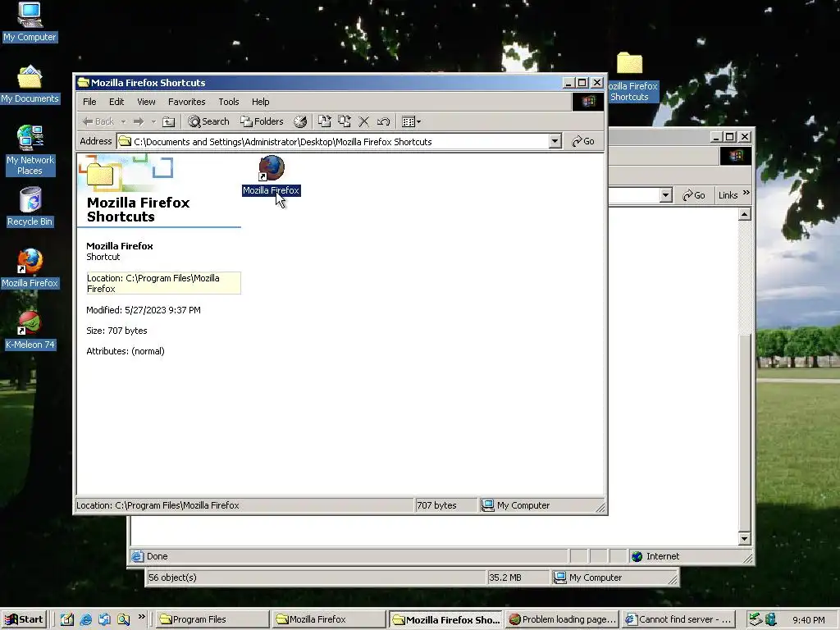Expand the Address bar dropdown

click(x=555, y=141)
